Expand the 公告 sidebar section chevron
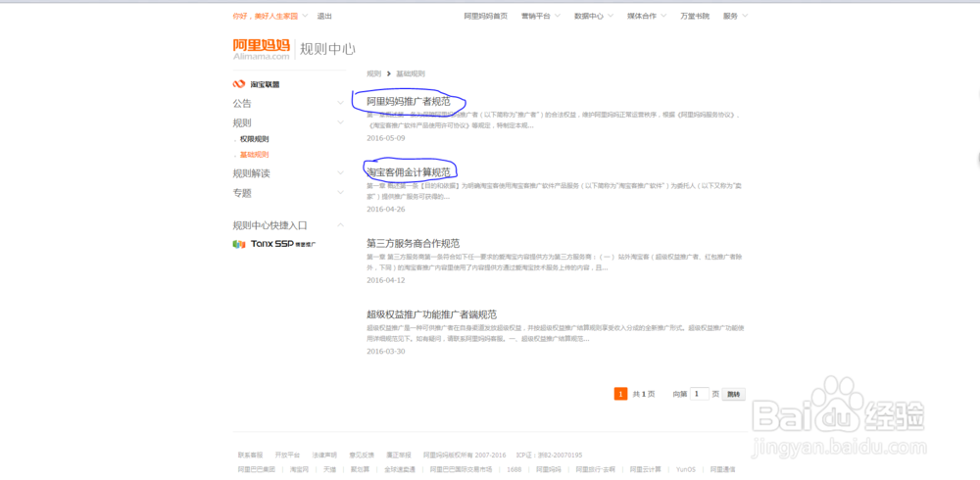Screen dimensions: 980x480 (341, 103)
